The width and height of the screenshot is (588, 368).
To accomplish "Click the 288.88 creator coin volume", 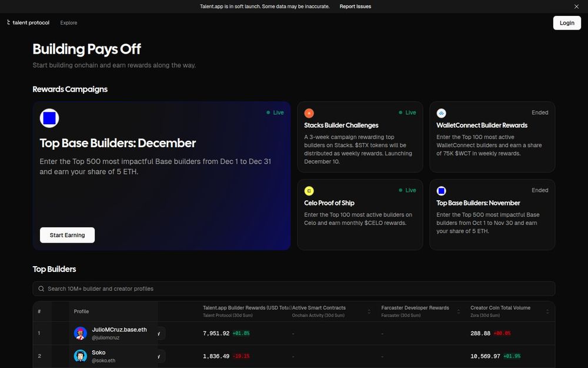I will 480,333.
